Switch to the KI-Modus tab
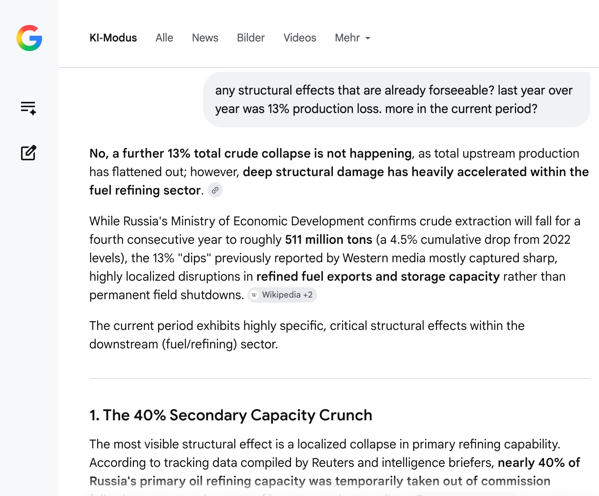The height and width of the screenshot is (496, 599). click(x=113, y=38)
